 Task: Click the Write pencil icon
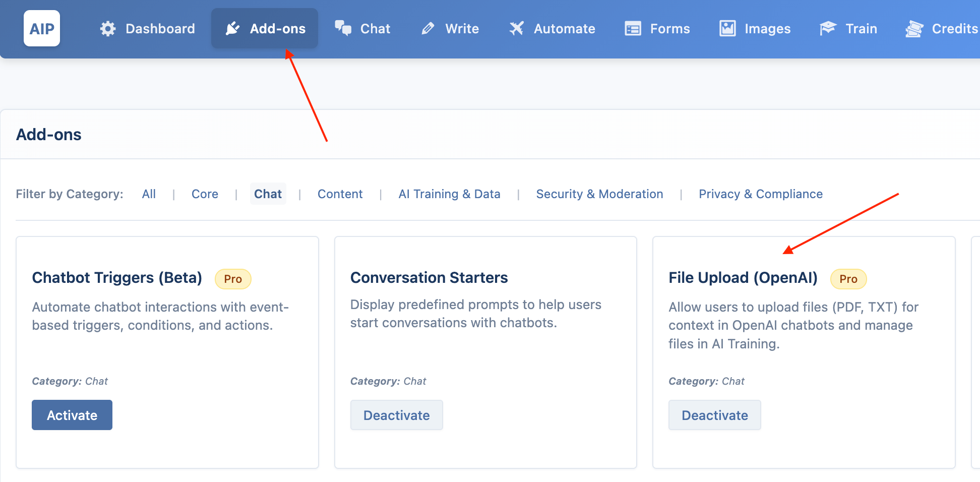click(x=428, y=29)
